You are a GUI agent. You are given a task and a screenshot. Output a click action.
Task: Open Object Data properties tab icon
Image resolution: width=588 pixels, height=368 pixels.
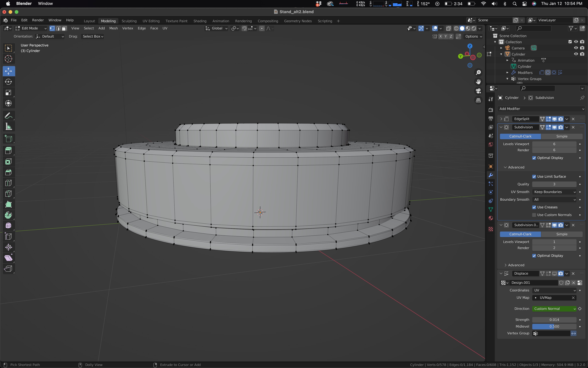[x=491, y=210]
